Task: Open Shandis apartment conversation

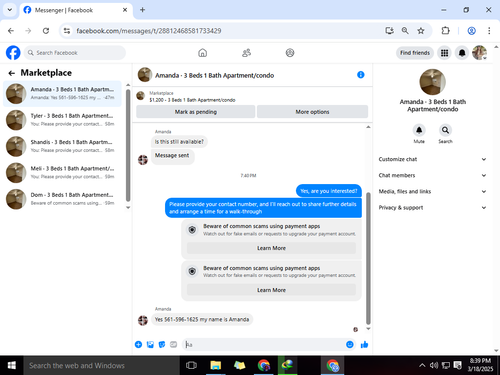Action: [x=62, y=146]
